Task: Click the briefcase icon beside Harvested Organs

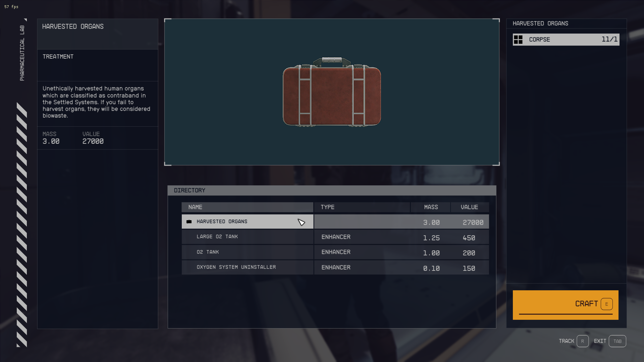Action: [x=189, y=222]
